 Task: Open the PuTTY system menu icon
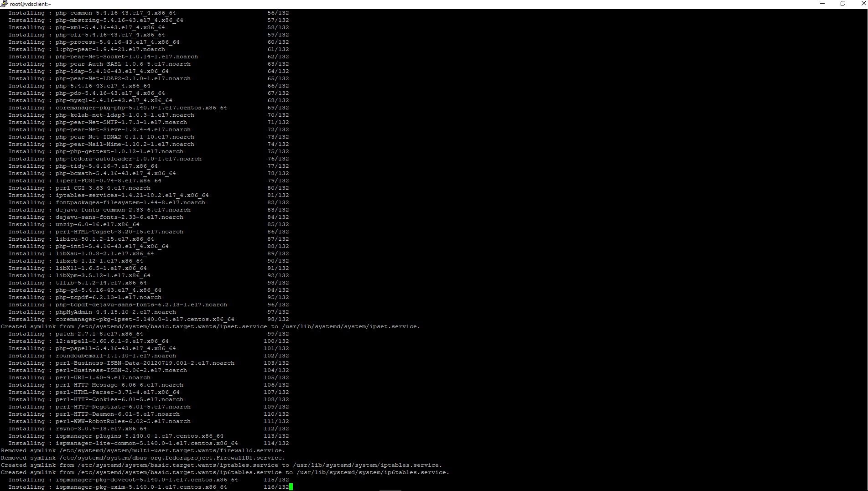click(x=4, y=4)
